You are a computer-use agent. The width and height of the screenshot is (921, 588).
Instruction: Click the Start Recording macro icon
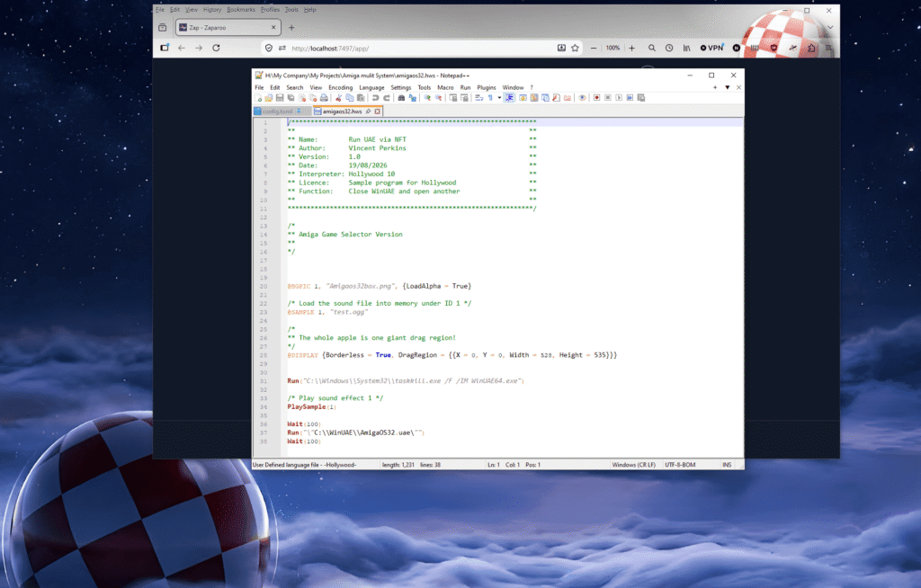[597, 97]
